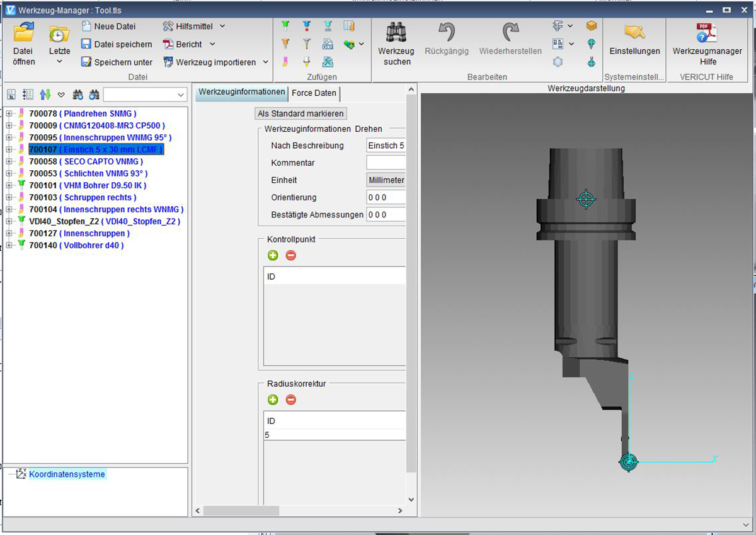Click the Datei speichern floppy disk icon
This screenshot has height=535, width=756.
point(86,44)
